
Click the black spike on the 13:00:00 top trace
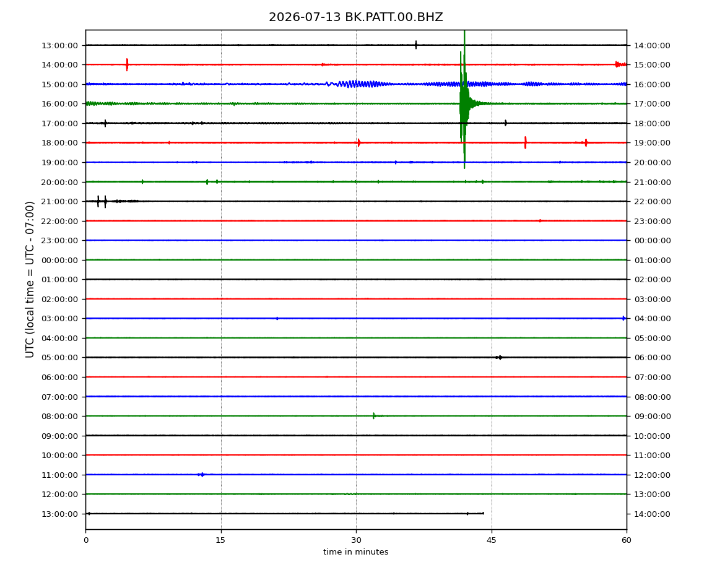tap(416, 45)
